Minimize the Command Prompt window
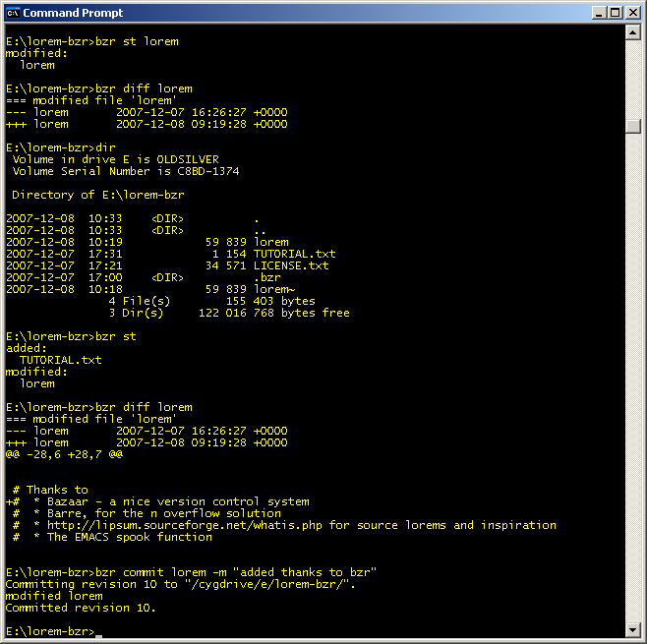 (x=599, y=13)
